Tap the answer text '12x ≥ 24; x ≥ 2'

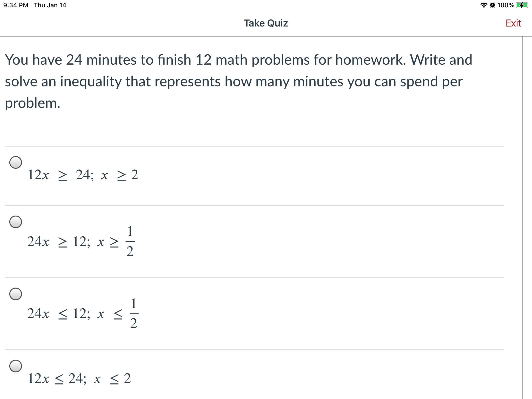click(83, 175)
